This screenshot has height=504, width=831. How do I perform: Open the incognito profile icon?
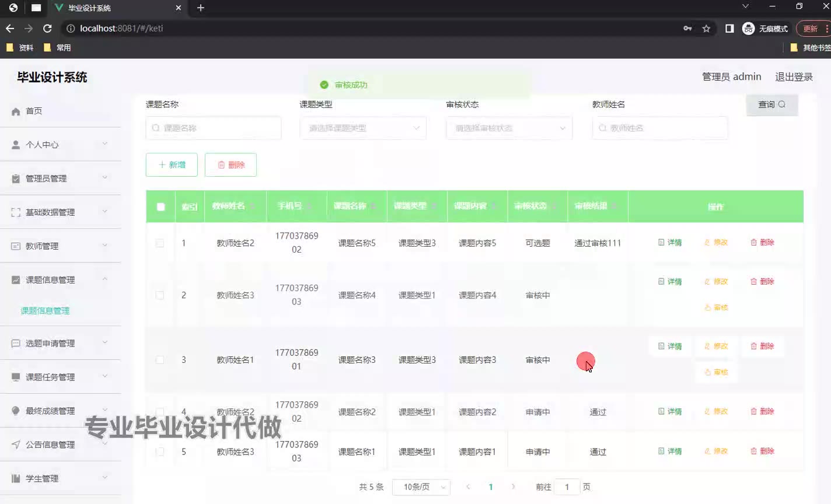pyautogui.click(x=748, y=28)
